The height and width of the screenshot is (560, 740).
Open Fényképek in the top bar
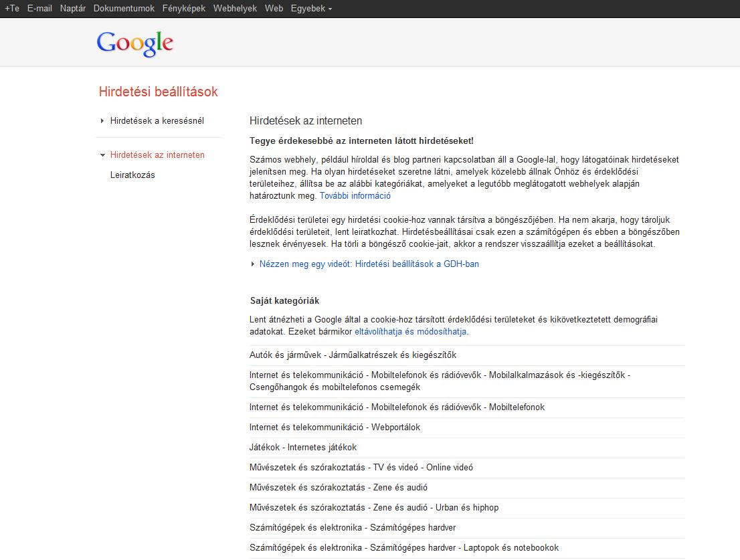coord(184,9)
